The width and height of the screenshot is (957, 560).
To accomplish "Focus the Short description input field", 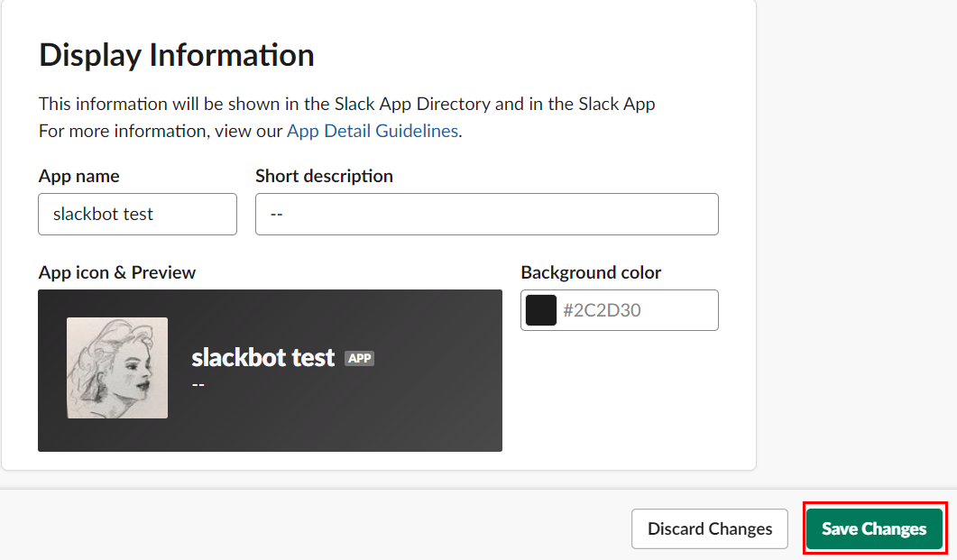I will pyautogui.click(x=486, y=214).
